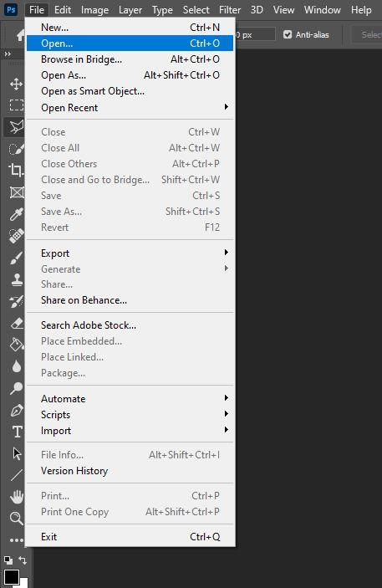Select the Hand tool
Viewport: 382px width, 588px height.
pos(16,497)
